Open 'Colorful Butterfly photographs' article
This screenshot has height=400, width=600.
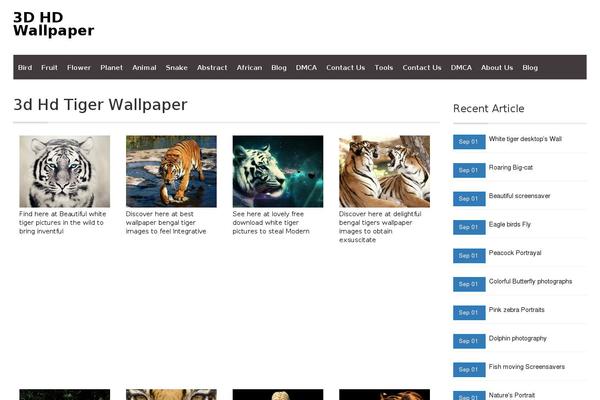(530, 281)
